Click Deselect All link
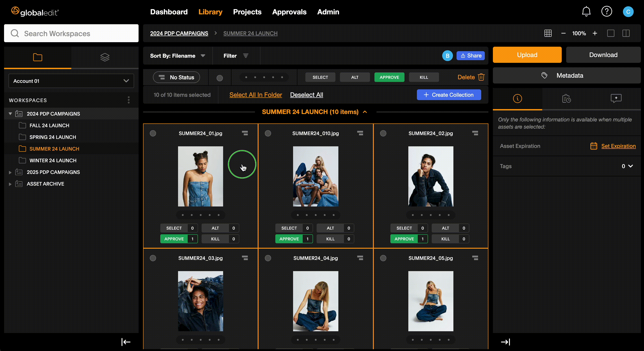 point(307,95)
